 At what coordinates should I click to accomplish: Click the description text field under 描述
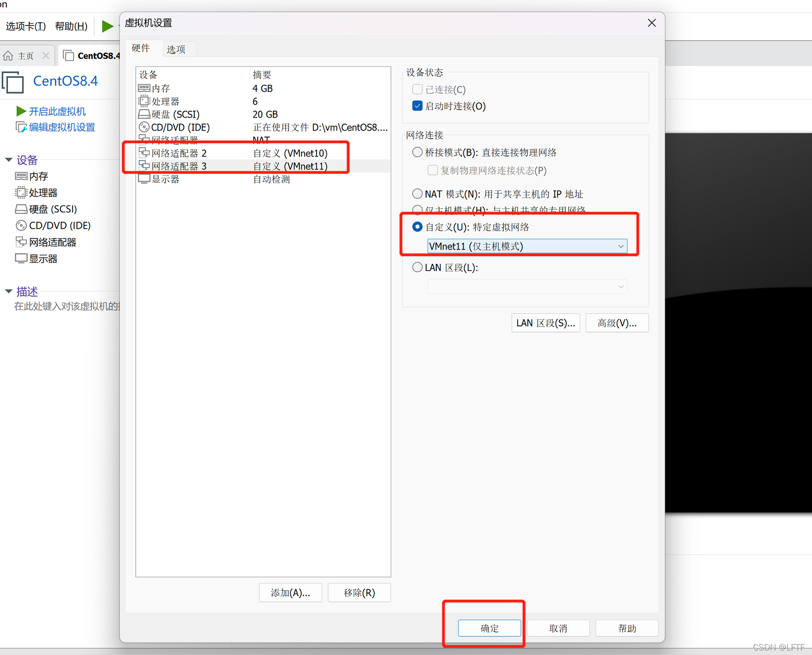point(67,306)
